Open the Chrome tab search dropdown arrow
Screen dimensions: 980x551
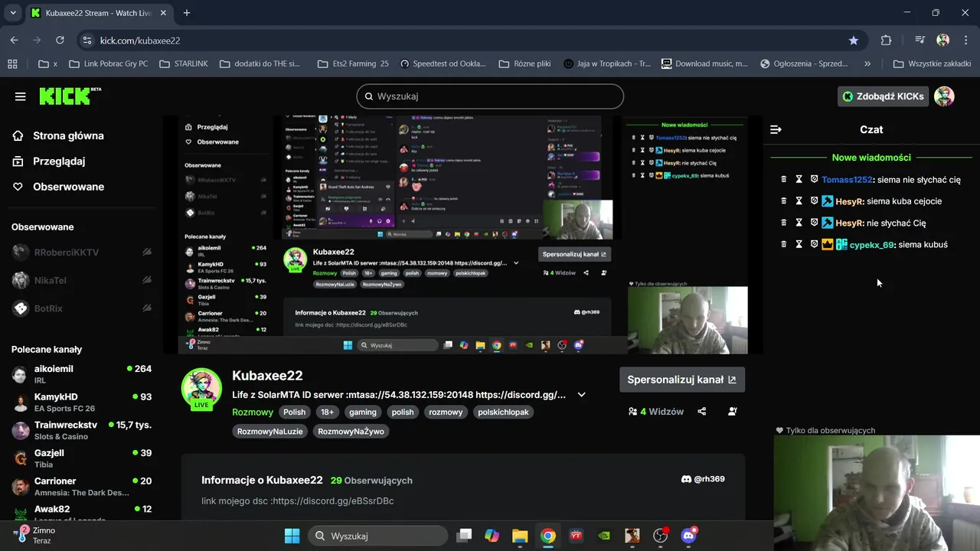(x=13, y=13)
